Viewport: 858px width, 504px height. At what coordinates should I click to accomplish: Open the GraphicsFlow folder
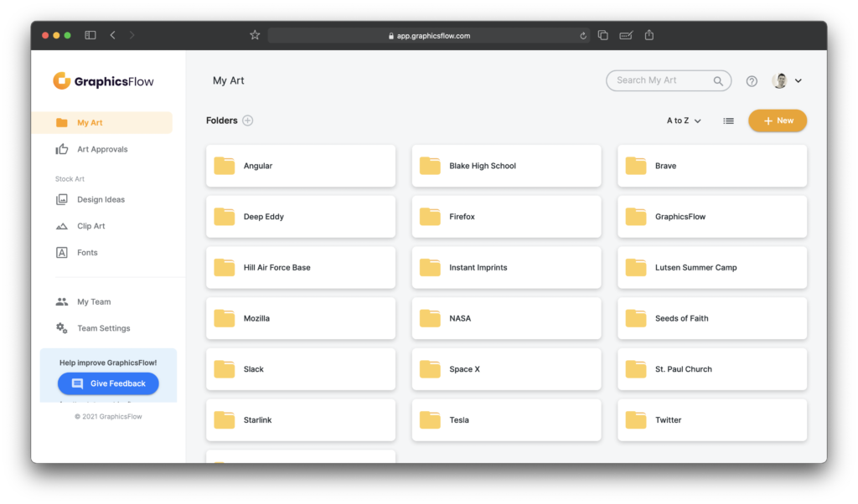point(712,217)
